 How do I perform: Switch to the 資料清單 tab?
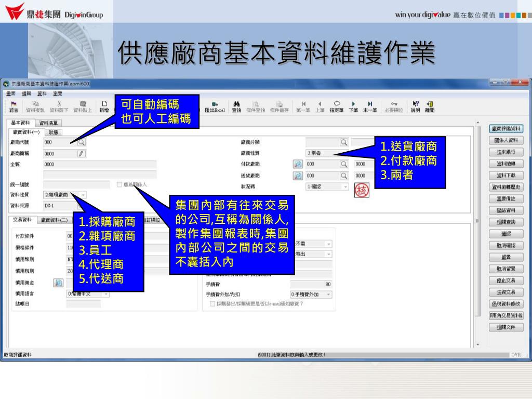coord(48,123)
